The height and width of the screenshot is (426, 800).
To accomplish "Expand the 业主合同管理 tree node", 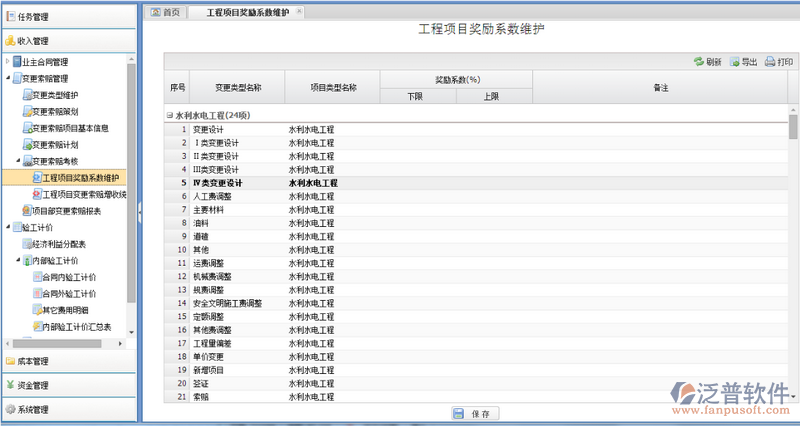I will click(x=8, y=62).
